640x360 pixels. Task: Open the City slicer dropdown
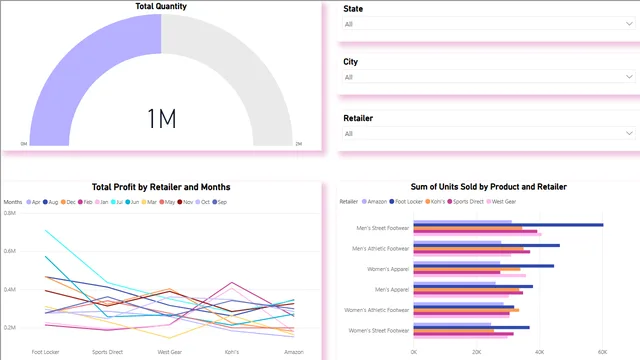click(x=489, y=77)
